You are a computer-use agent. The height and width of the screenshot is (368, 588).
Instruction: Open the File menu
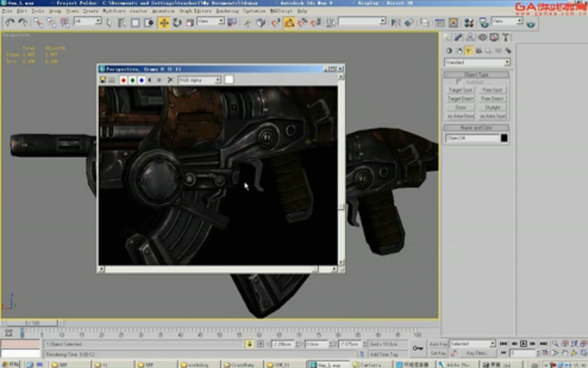7,11
